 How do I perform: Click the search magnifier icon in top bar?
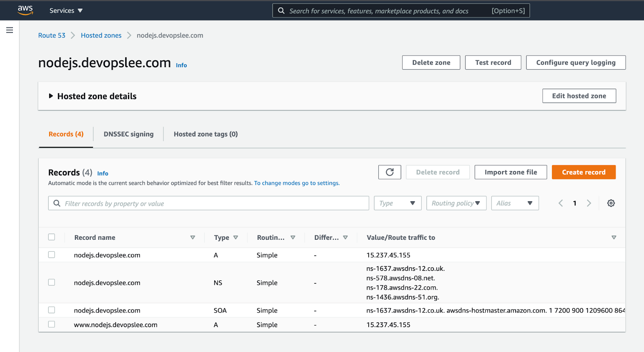click(x=281, y=11)
